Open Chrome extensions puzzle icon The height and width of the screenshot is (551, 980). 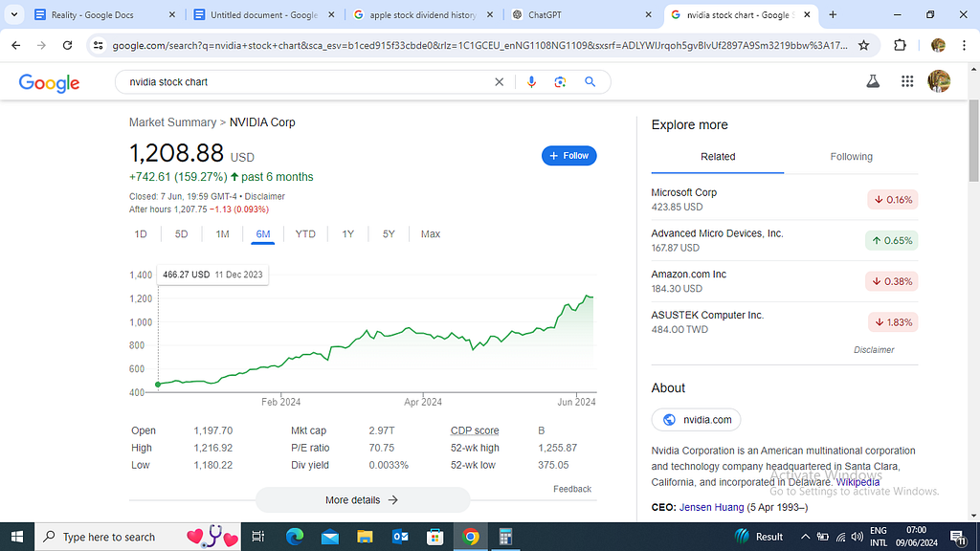pyautogui.click(x=900, y=45)
